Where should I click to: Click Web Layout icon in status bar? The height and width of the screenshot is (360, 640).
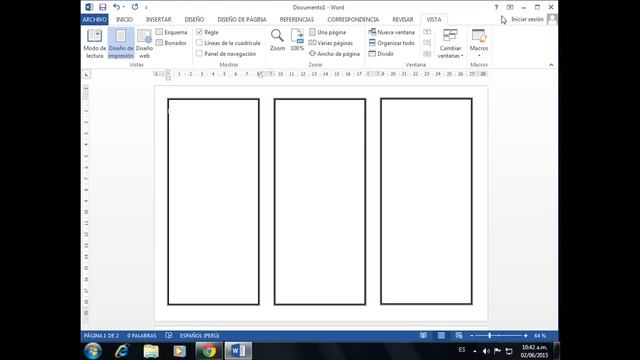click(x=459, y=336)
